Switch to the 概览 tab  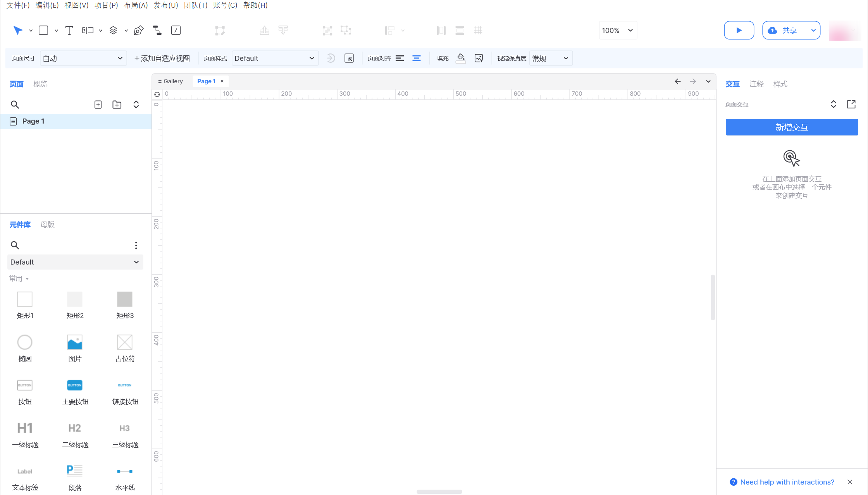(x=40, y=84)
